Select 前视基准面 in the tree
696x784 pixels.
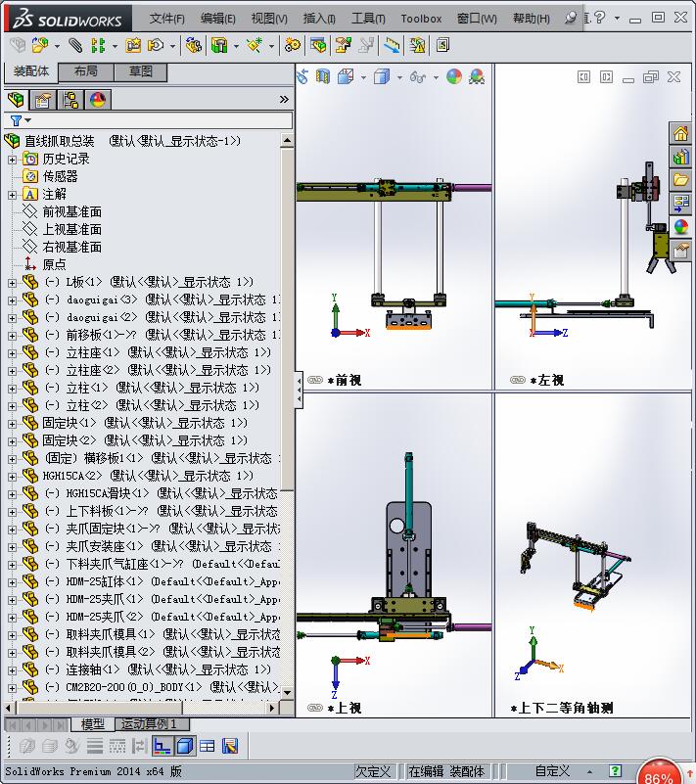pos(71,212)
